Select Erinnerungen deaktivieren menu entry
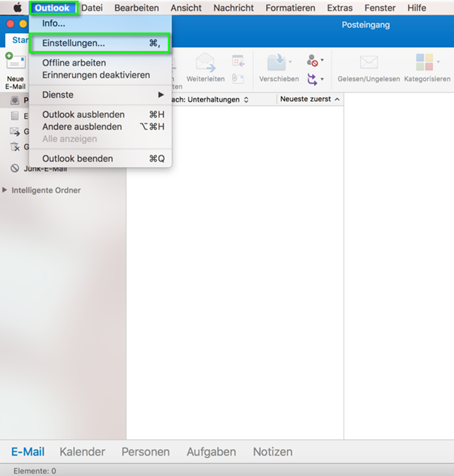This screenshot has width=454, height=476. pyautogui.click(x=101, y=75)
